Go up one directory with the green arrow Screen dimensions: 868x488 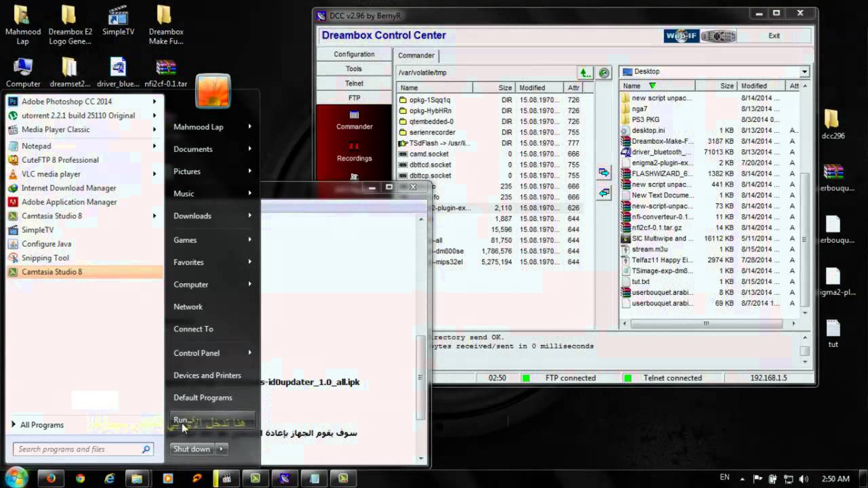point(585,73)
